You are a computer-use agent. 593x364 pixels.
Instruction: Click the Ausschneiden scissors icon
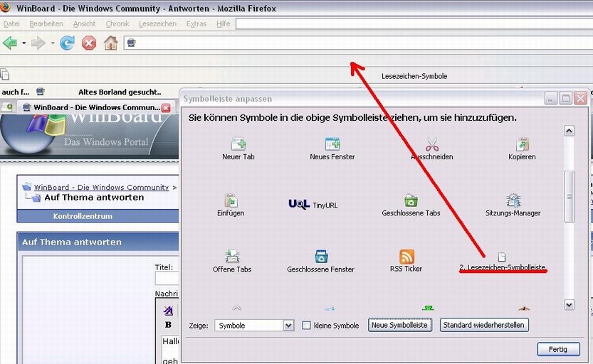point(432,144)
